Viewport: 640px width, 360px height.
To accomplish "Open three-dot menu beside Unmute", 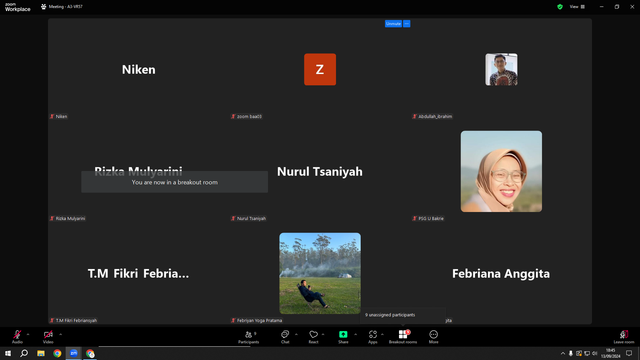I will [x=407, y=24].
